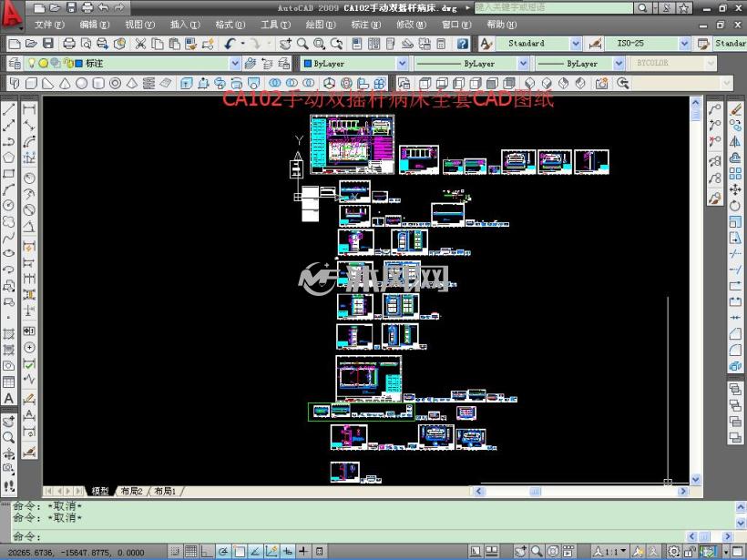Click the Undo arrow icon

(230, 44)
